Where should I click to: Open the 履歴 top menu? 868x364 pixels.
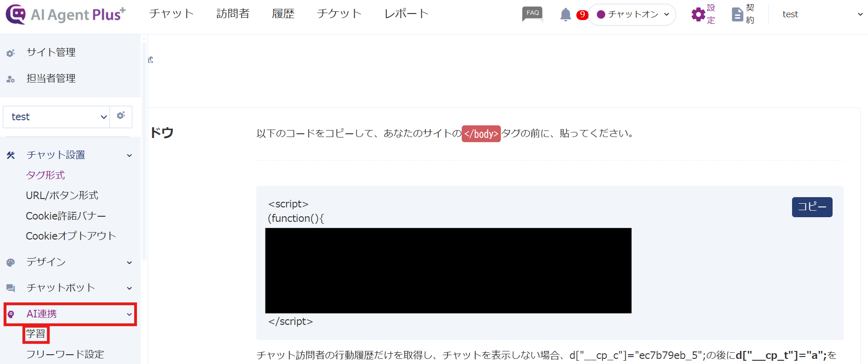(283, 14)
